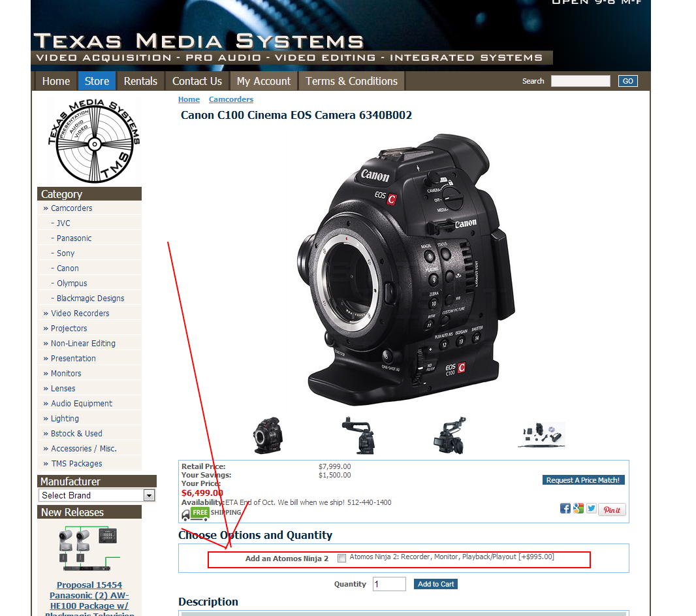Open the Lighting category
Viewport: 696px width, 616px height.
(x=65, y=419)
